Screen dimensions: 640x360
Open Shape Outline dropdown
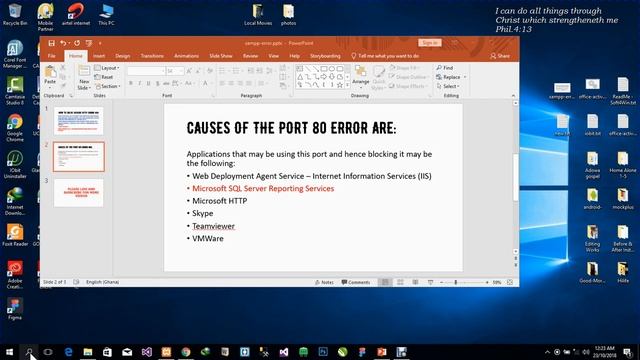click(408, 77)
